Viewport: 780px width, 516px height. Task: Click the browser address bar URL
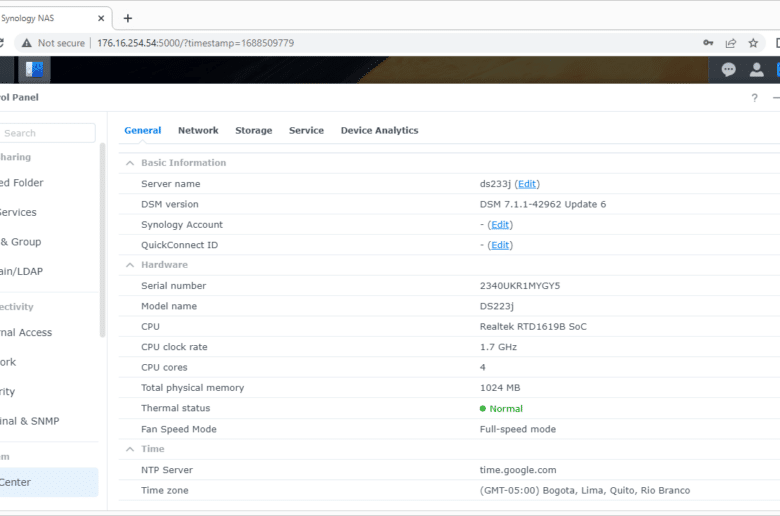point(195,43)
